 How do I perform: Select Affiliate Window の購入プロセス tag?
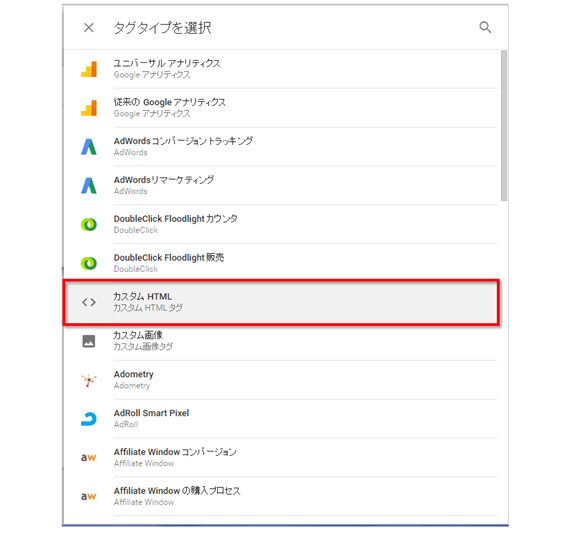[x=282, y=496]
